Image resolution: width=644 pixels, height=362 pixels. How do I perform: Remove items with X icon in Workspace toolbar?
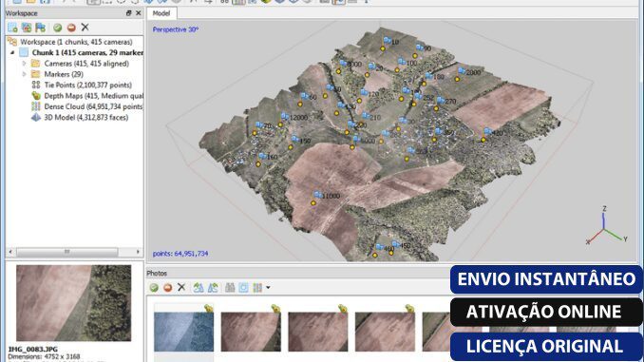pos(85,28)
